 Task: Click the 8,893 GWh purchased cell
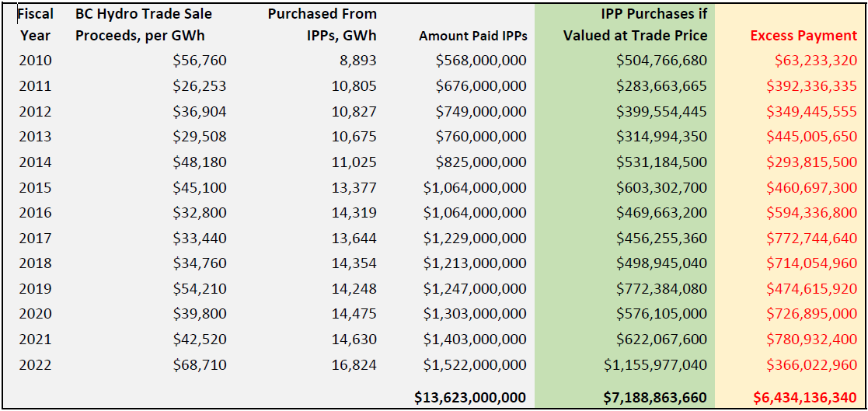(357, 61)
